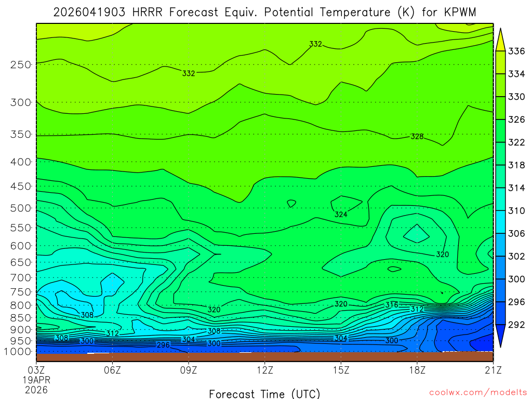Click the 314 colorbar value label
This screenshot has height=399, width=532.
[516, 188]
